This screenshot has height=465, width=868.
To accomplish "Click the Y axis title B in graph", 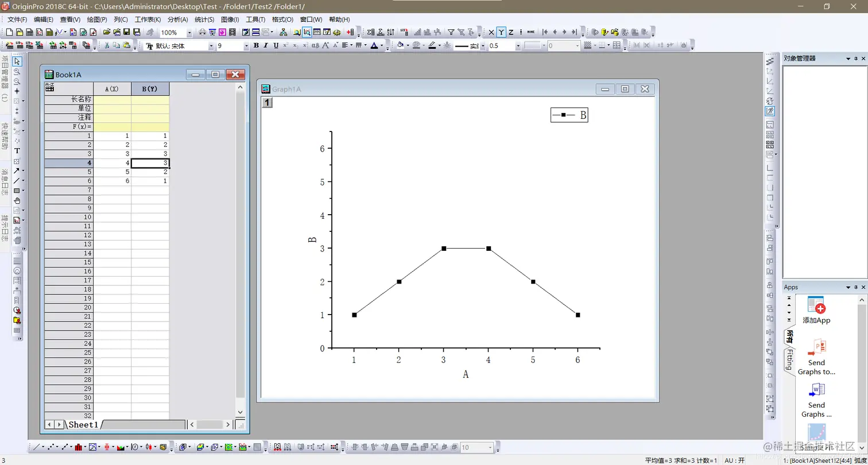I will click(x=312, y=240).
